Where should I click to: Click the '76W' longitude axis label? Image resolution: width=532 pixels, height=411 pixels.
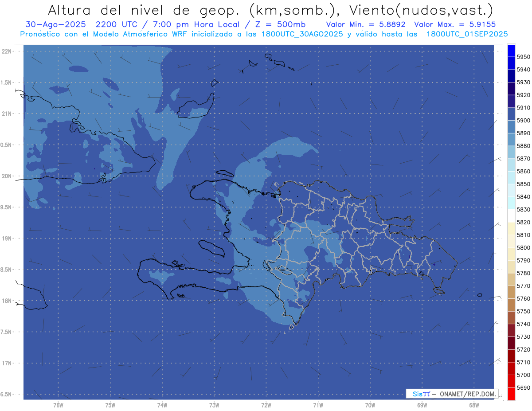58,405
